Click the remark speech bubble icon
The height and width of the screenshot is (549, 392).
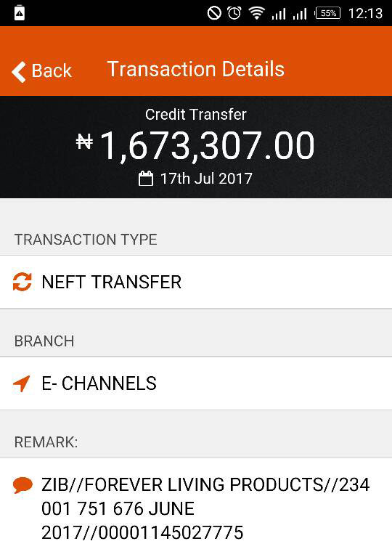(x=23, y=485)
